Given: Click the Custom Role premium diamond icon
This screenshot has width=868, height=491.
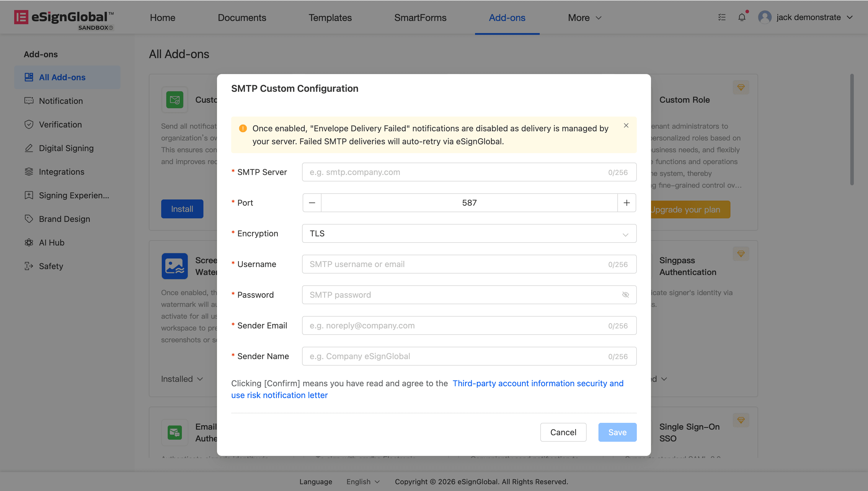Looking at the screenshot, I should [x=741, y=87].
